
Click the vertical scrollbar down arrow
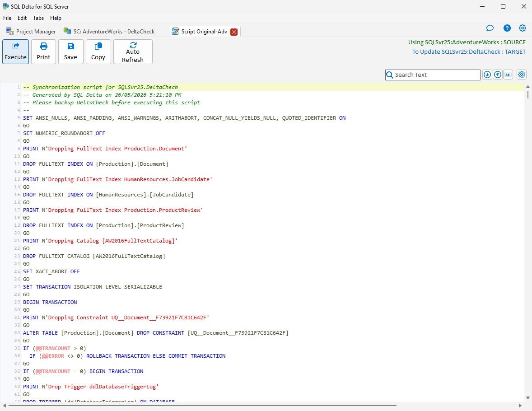(527, 398)
